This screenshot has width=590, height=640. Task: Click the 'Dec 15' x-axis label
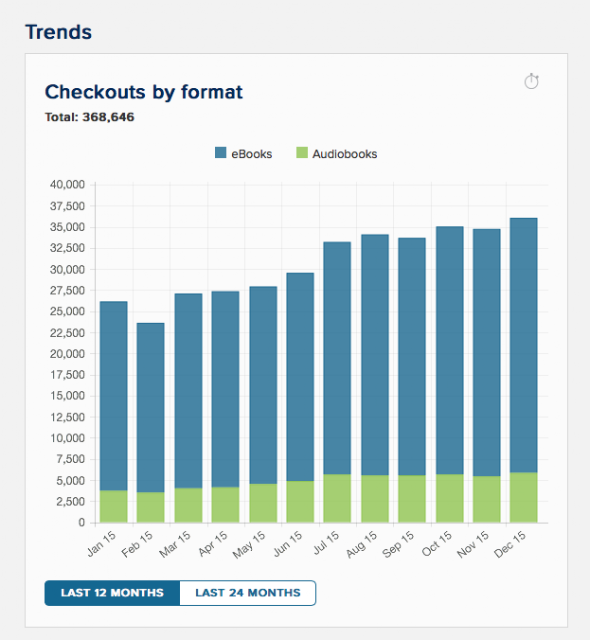click(510, 544)
